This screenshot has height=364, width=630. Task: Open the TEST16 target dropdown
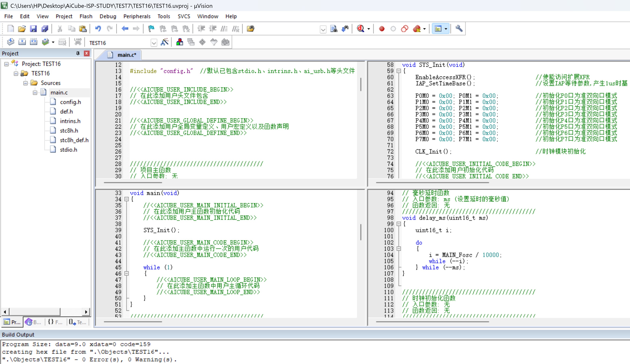point(154,43)
